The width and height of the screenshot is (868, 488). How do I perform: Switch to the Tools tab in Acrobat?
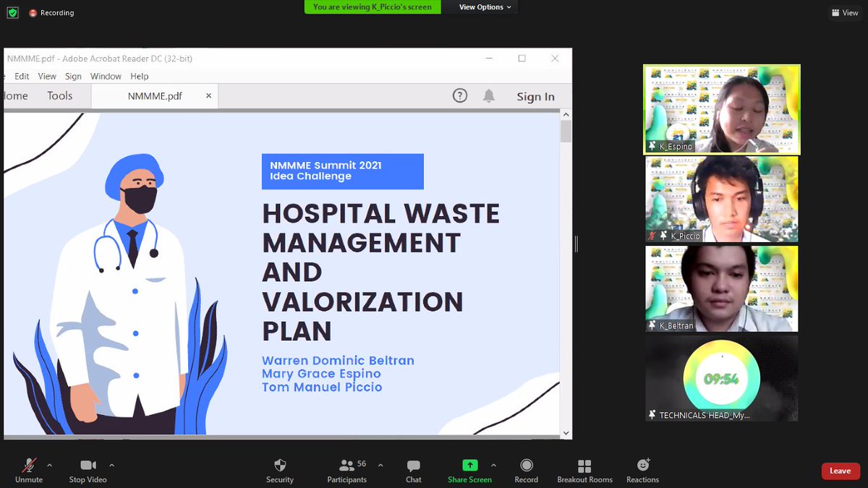(x=60, y=95)
